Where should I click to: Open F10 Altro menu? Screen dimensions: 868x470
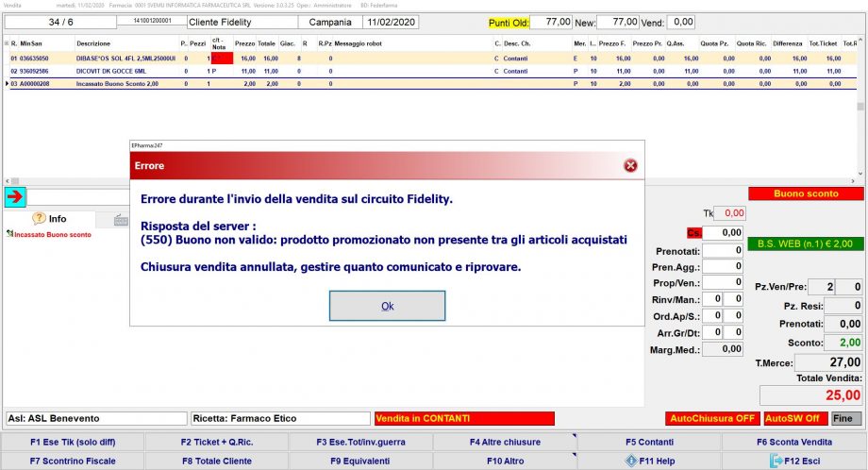pyautogui.click(x=505, y=461)
